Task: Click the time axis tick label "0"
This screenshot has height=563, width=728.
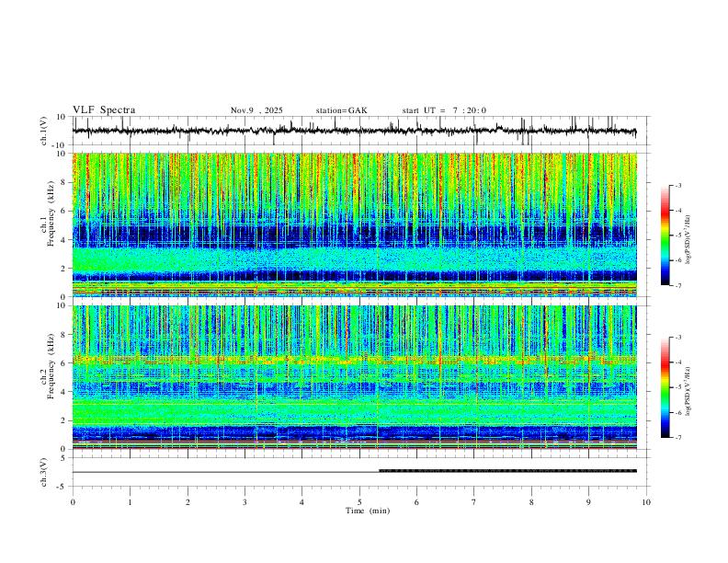Action: (x=73, y=502)
